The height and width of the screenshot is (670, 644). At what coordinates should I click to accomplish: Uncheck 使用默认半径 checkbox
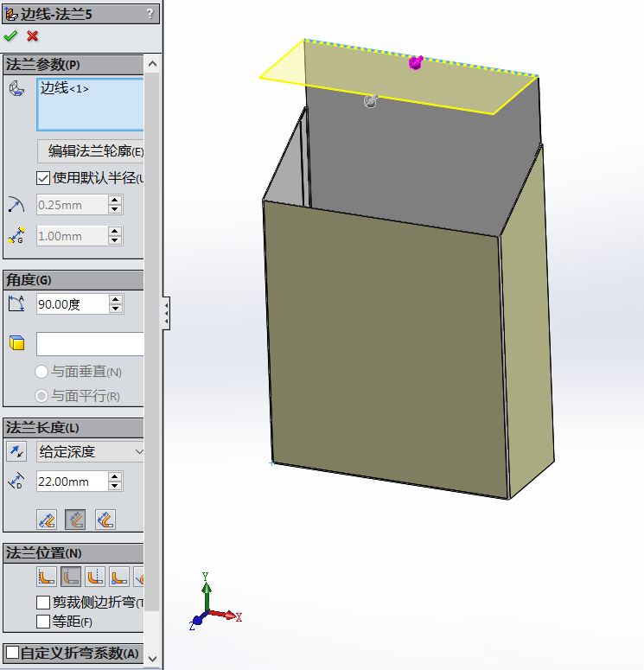[43, 178]
